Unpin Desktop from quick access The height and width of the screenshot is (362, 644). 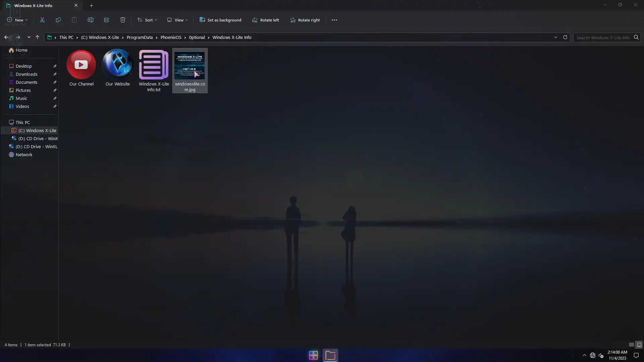coord(55,66)
